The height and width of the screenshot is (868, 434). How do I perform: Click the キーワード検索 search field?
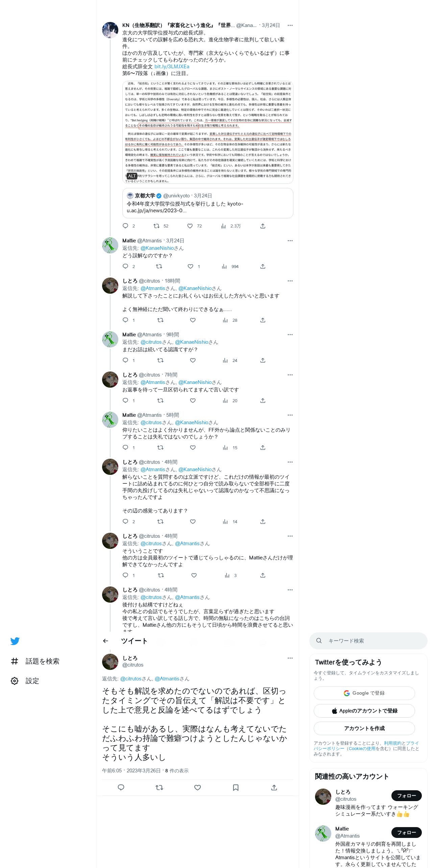368,641
